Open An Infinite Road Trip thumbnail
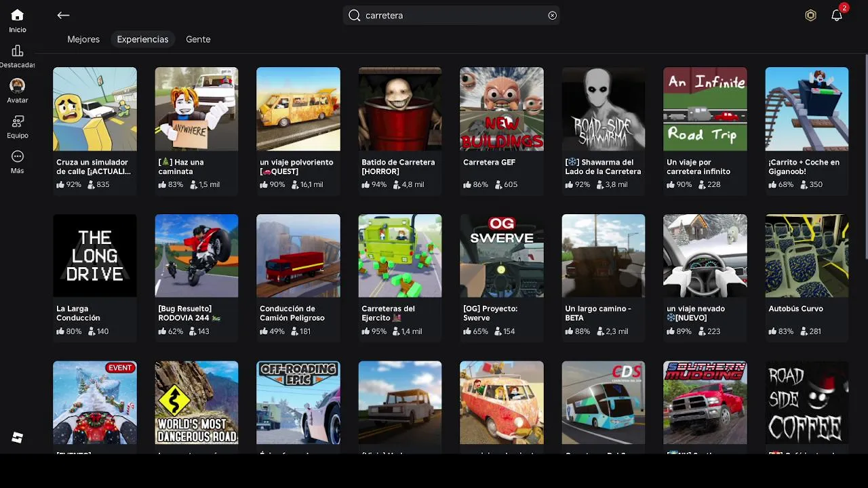Image resolution: width=868 pixels, height=488 pixels. [x=705, y=108]
